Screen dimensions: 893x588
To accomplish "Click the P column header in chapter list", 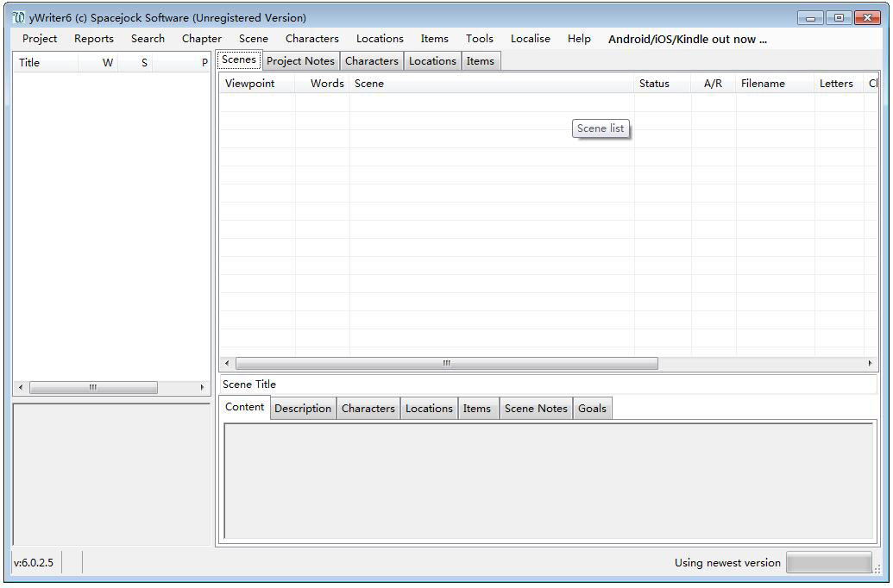I will pyautogui.click(x=181, y=63).
